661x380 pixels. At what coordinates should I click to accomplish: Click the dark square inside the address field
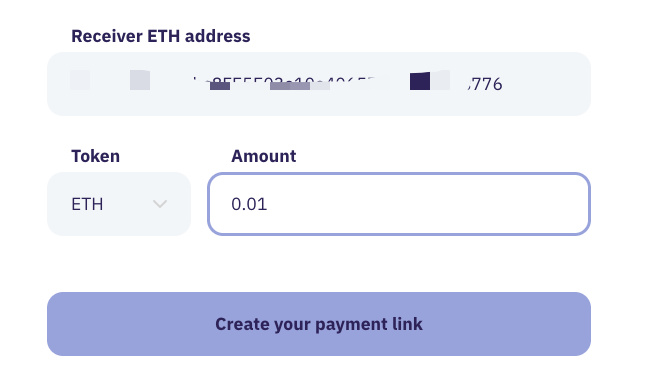tap(420, 81)
